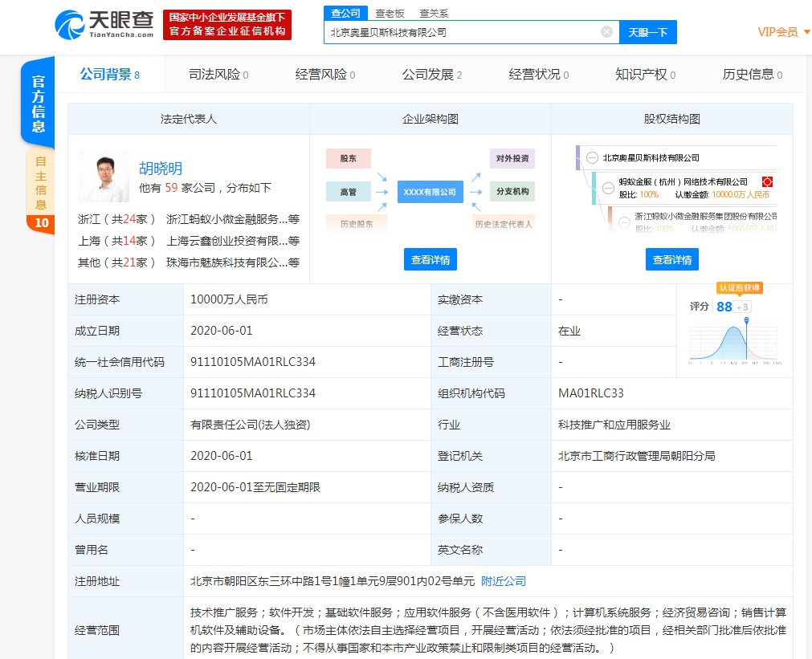Click the 历史股东 box in the diagram
Viewport: 812px width, 659px height.
(357, 224)
